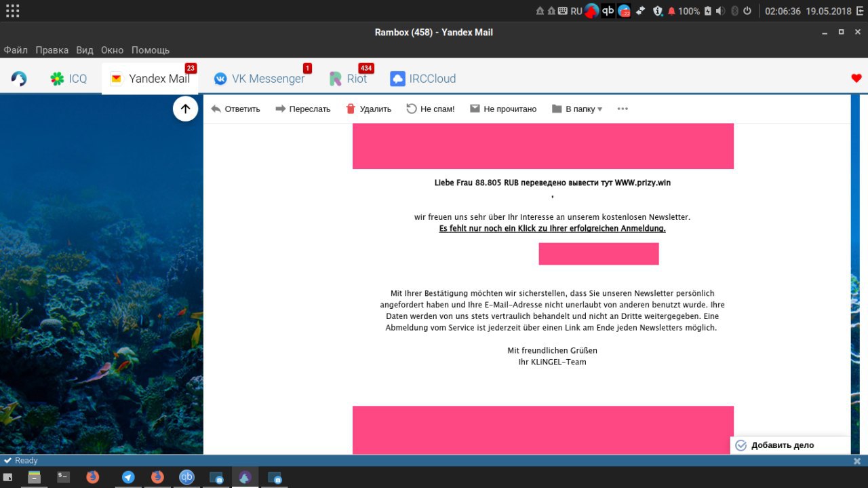
Task: Open qBittorrent from the taskbar
Action: 186,477
